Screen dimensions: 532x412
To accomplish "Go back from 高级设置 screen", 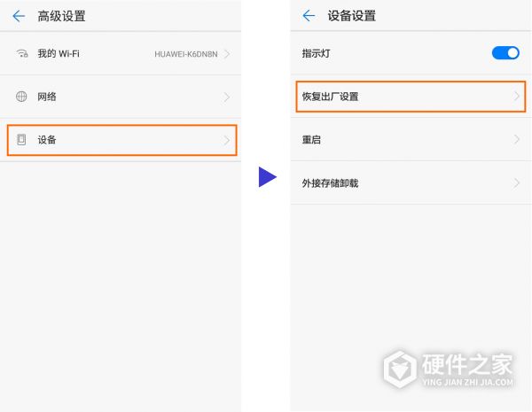I will pos(19,16).
